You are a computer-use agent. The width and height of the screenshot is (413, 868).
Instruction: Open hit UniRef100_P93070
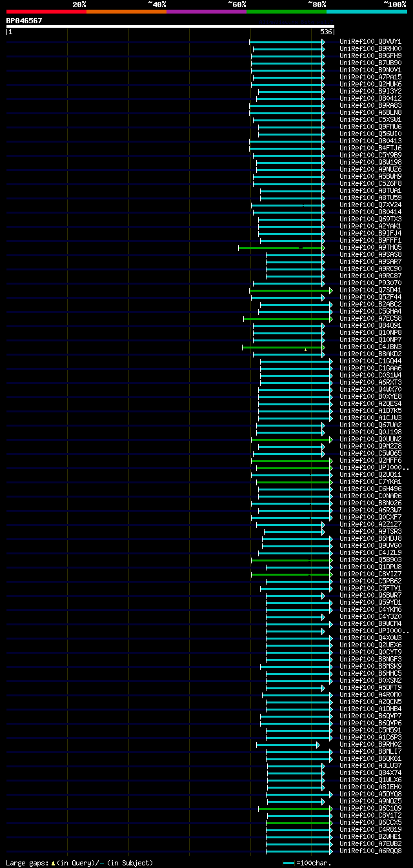point(370,283)
